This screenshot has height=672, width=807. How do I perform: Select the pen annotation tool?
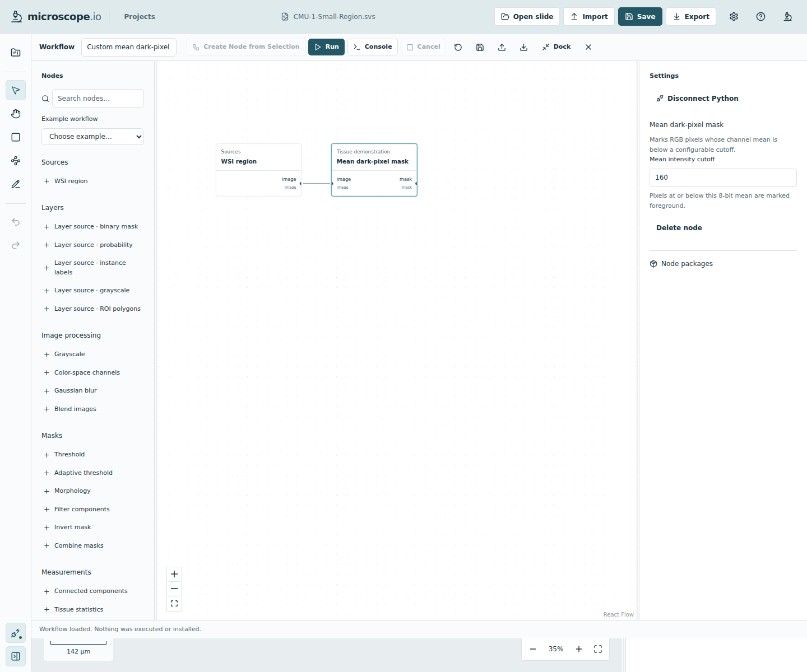pyautogui.click(x=16, y=184)
